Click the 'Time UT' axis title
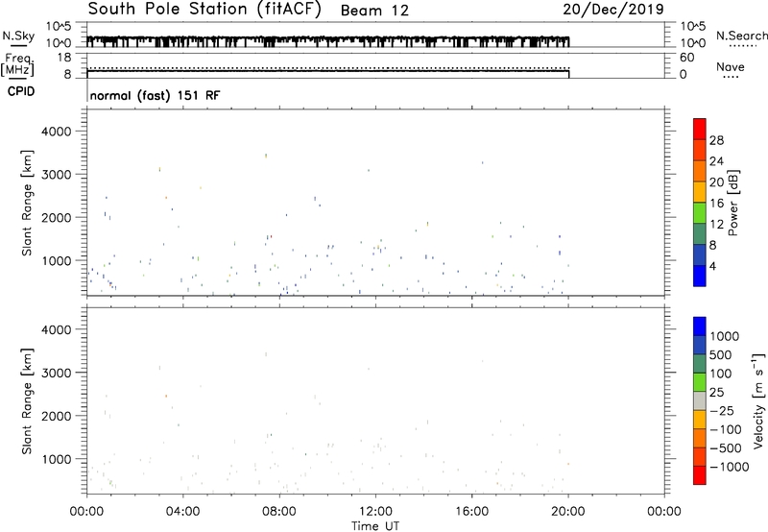Image resolution: width=768 pixels, height=532 pixels. pos(375,526)
